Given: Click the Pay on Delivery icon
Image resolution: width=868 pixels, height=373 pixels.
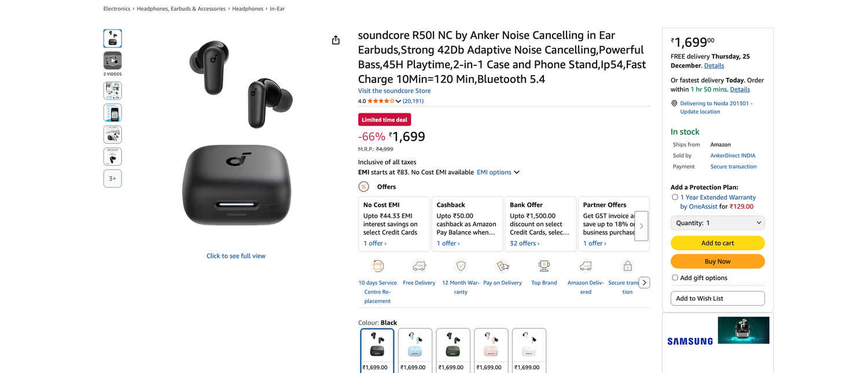Looking at the screenshot, I should tap(502, 266).
